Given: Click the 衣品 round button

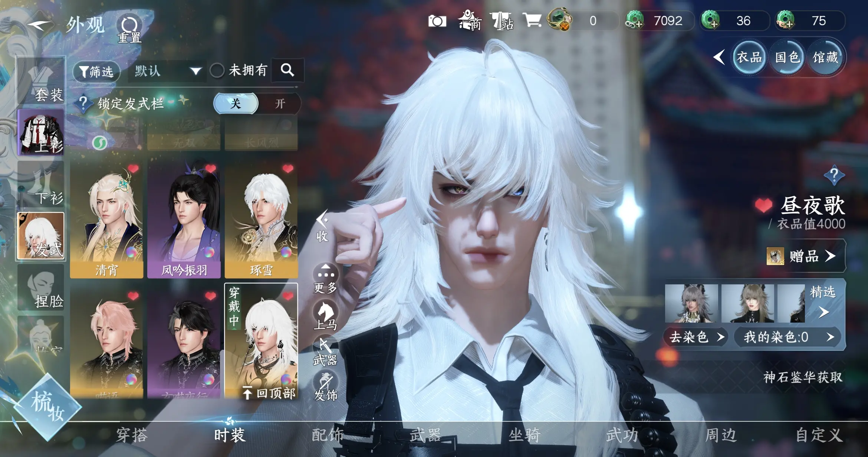Looking at the screenshot, I should pyautogui.click(x=749, y=58).
